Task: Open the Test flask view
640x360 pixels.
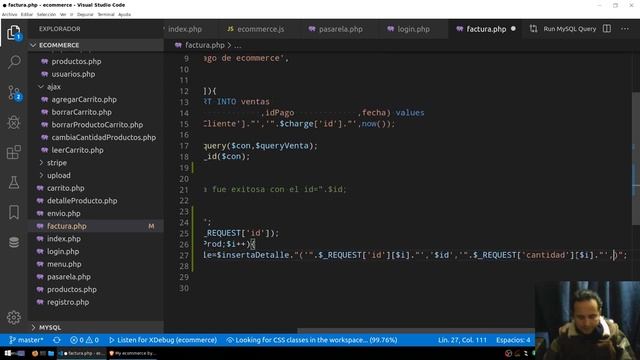Action: (x=14, y=182)
